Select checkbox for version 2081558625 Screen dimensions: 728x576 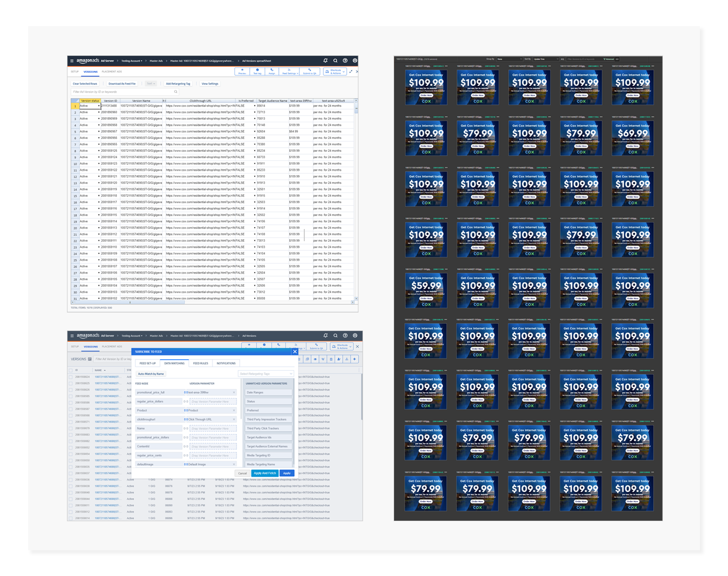[71, 383]
